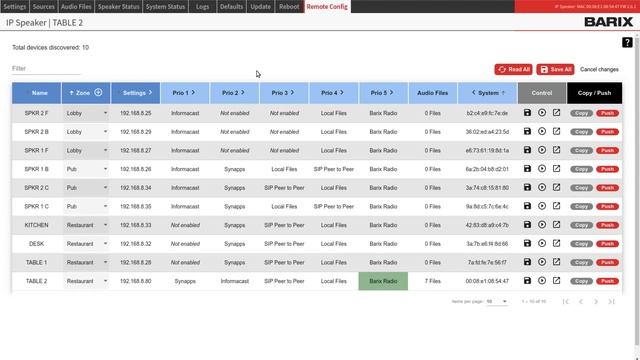
Task: Play test audio on TABLE 2
Action: 542,281
